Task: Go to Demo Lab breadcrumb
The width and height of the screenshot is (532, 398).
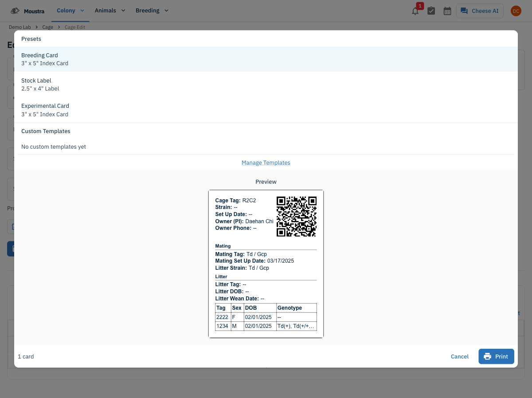Action: pos(20,27)
